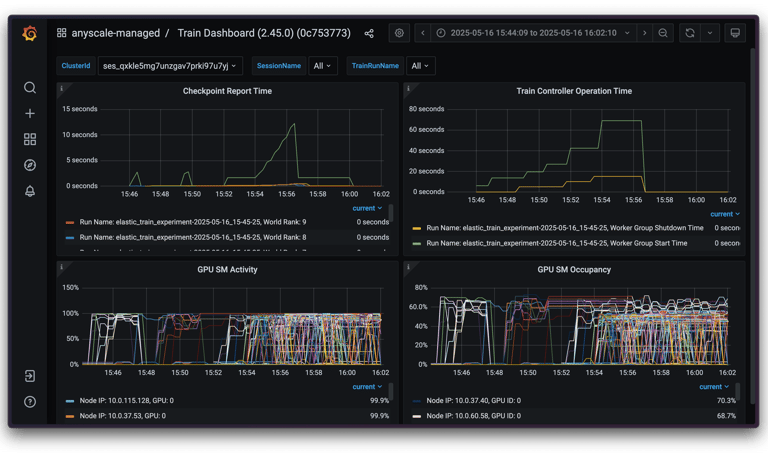This screenshot has height=457, width=768.
Task: Open the search icon in sidebar
Action: point(30,88)
